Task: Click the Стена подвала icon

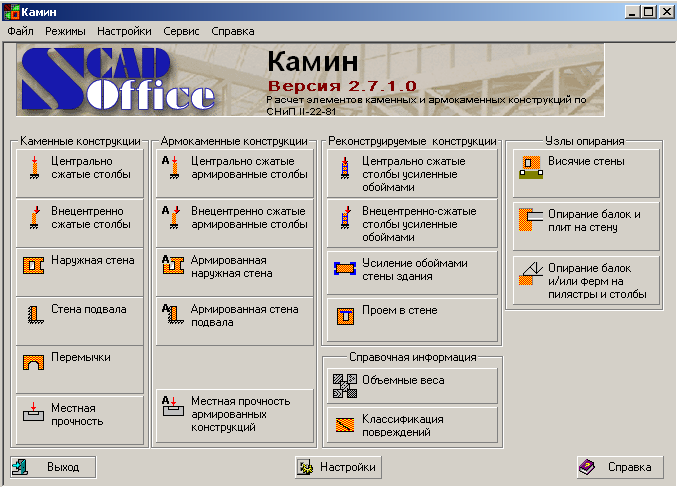Action: coord(35,315)
